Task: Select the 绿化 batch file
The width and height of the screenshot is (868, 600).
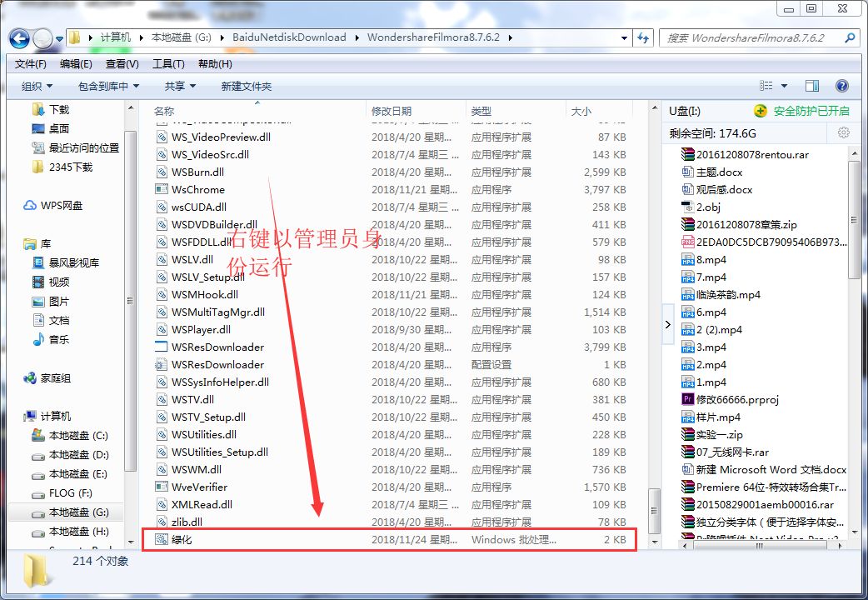Action: (389, 540)
